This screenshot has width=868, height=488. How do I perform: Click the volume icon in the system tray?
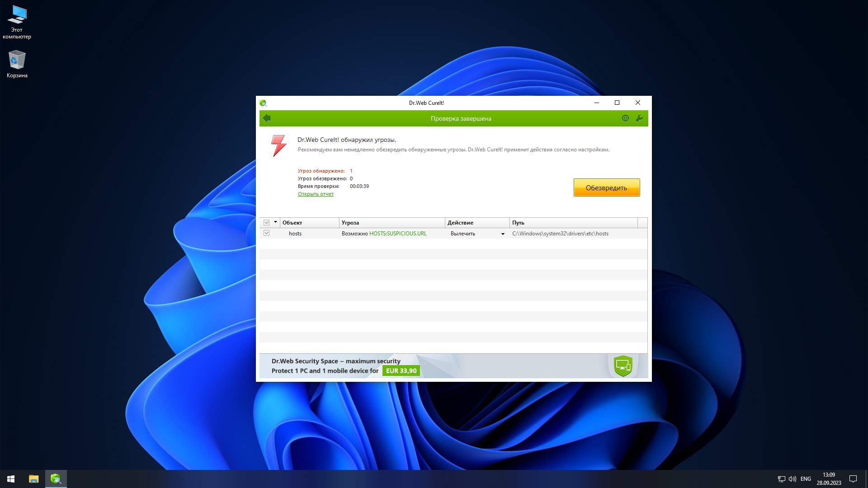[792, 479]
